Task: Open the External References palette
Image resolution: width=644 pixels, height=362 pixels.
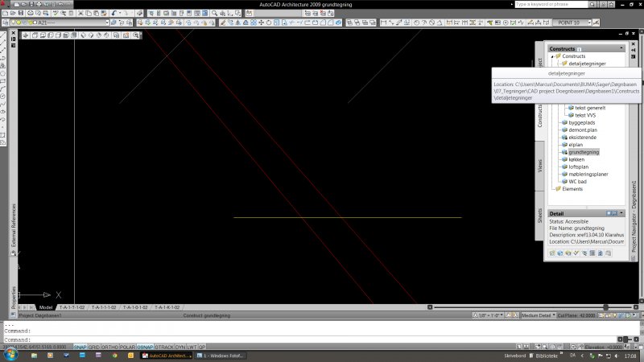Action: click(x=14, y=224)
